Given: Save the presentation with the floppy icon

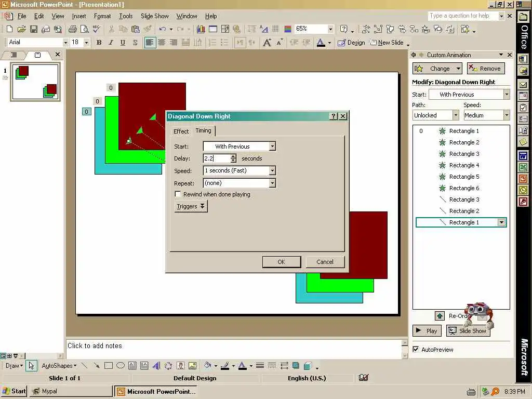Looking at the screenshot, I should (x=33, y=29).
